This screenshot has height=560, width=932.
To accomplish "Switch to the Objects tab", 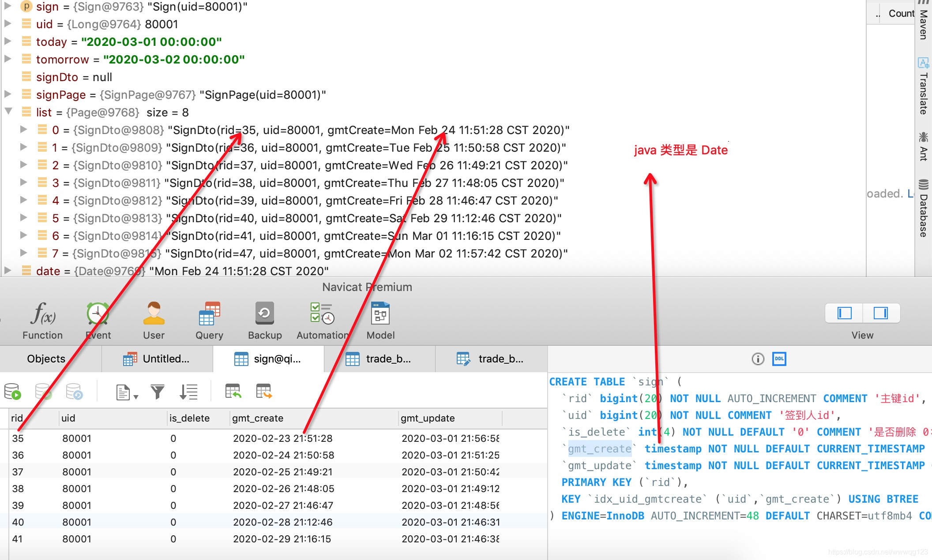I will pyautogui.click(x=45, y=358).
